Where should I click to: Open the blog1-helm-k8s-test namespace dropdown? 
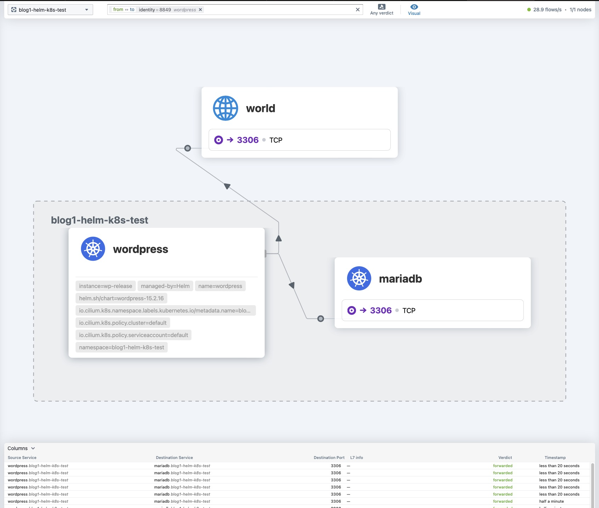click(x=50, y=10)
